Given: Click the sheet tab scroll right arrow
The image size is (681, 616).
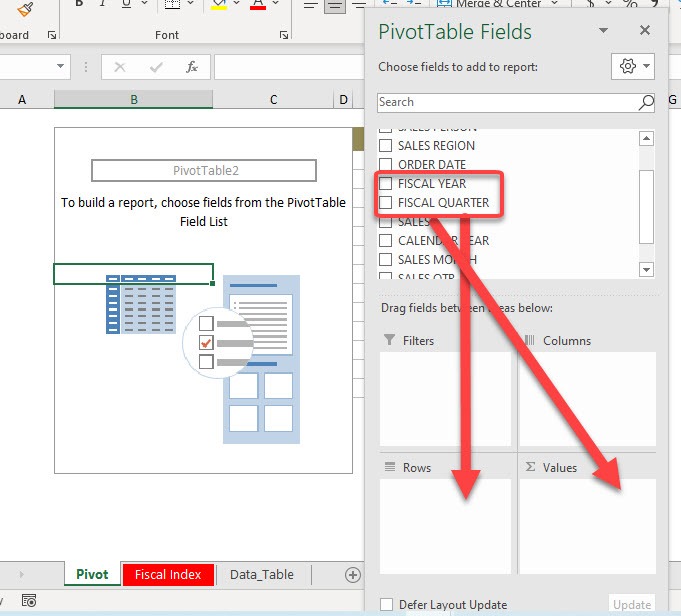Looking at the screenshot, I should (21, 574).
